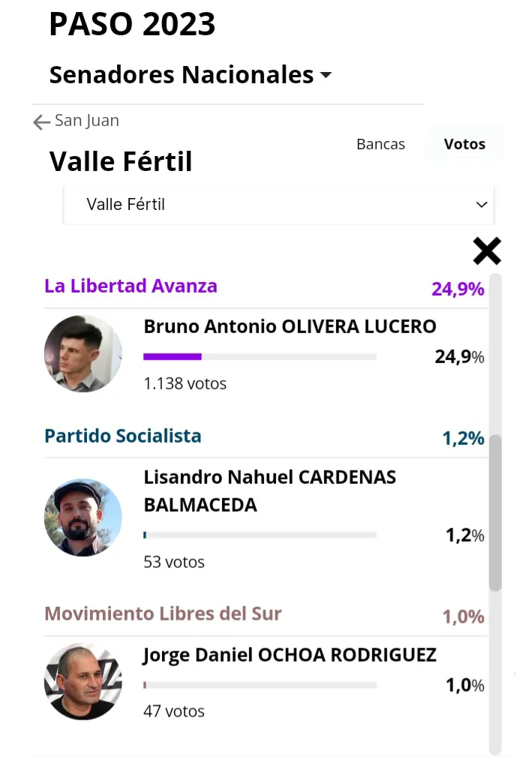Click the chevron in the Valle Fértil combo box

482,204
